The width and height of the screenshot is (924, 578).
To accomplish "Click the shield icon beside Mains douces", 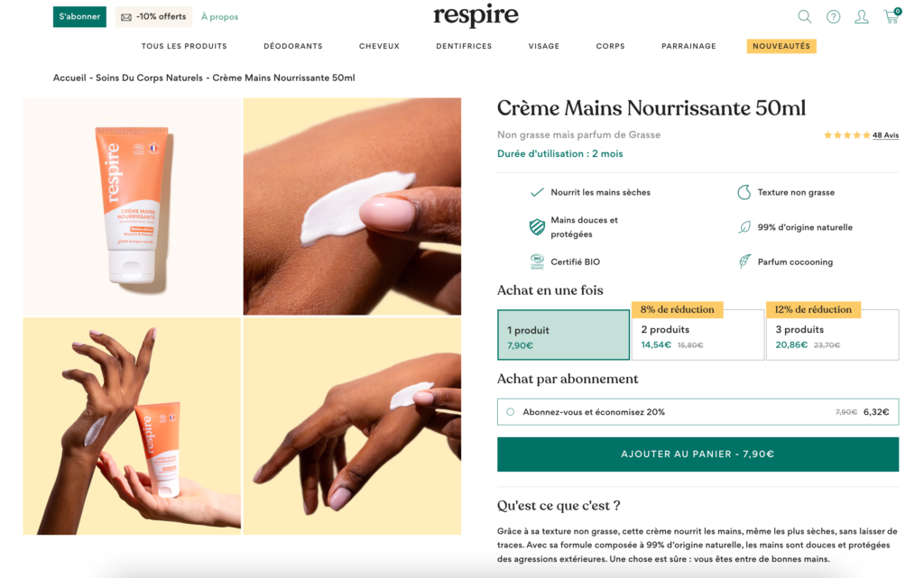I will tap(537, 226).
